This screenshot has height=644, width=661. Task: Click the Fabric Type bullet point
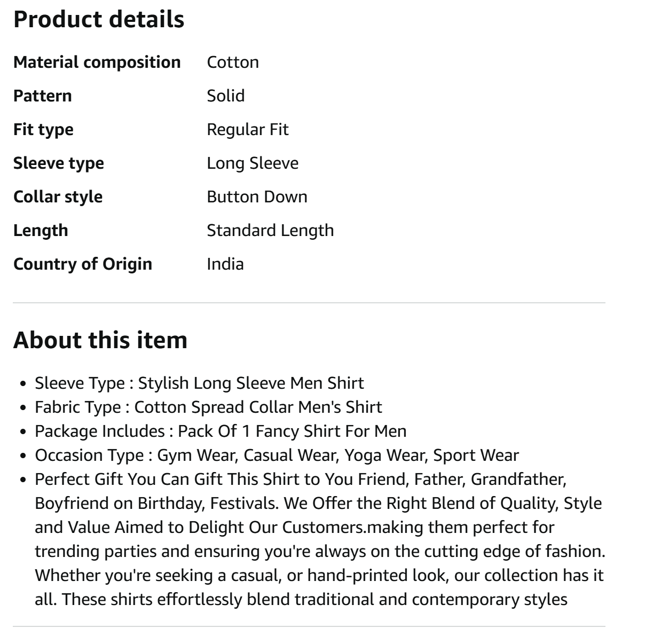[208, 407]
